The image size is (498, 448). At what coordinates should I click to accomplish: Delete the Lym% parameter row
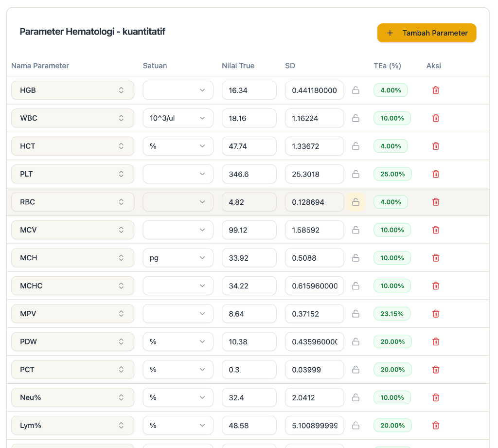point(436,426)
